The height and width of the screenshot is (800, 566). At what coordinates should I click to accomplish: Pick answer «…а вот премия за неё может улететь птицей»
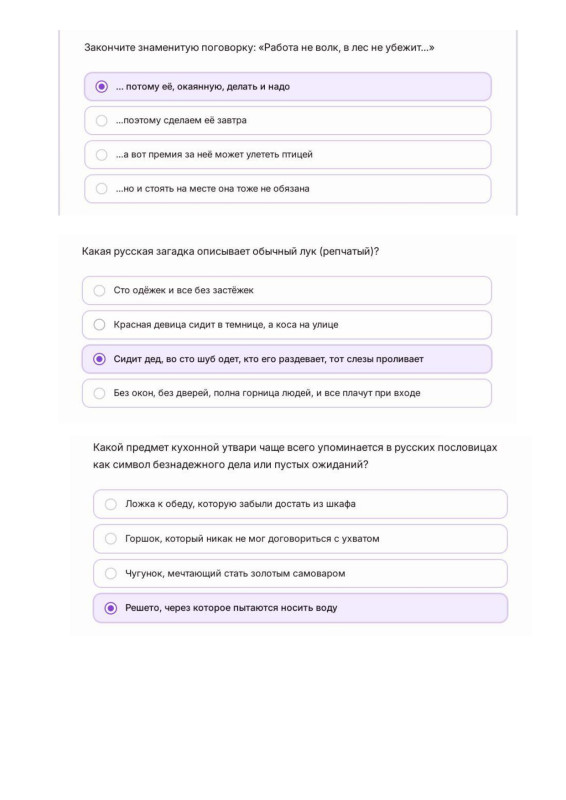[x=287, y=155]
